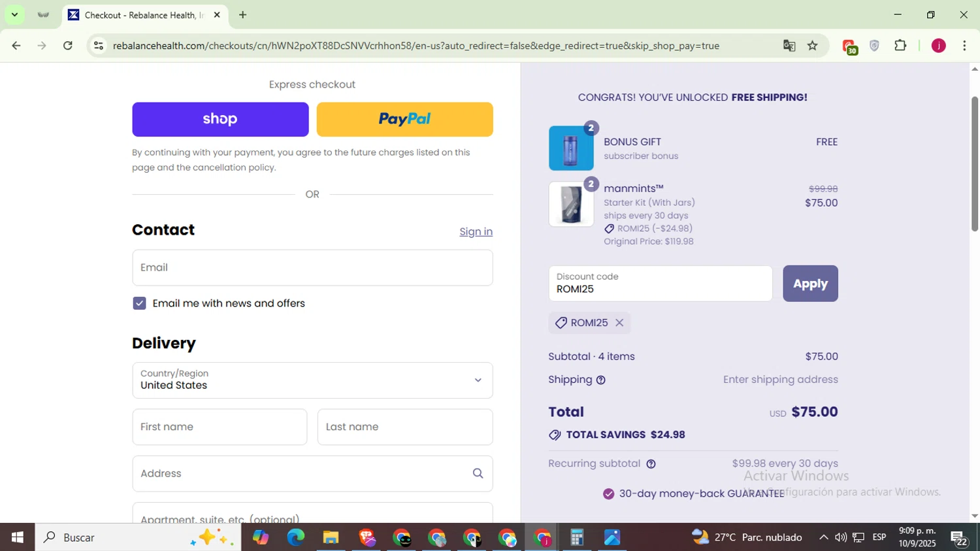Go back to the previous page
Viewport: 980px width, 551px height.
pos(16,46)
